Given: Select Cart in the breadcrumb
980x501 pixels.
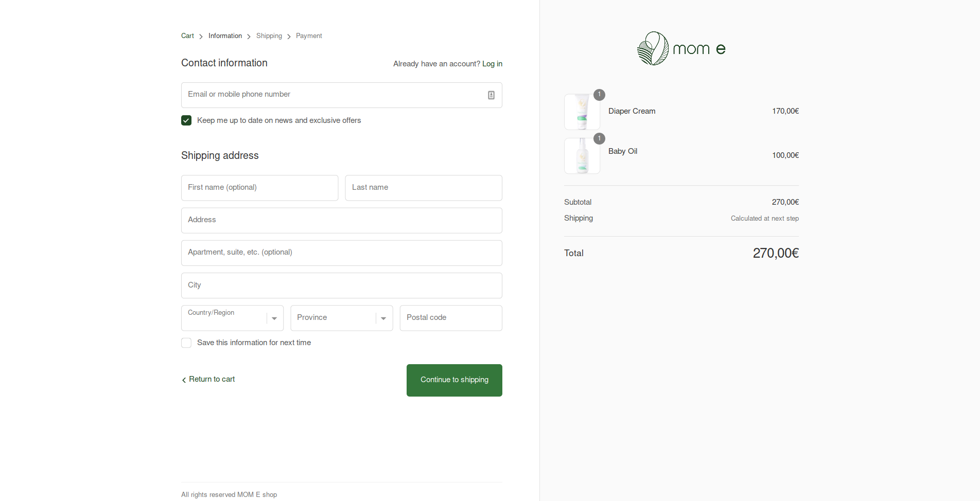Looking at the screenshot, I should pos(187,36).
